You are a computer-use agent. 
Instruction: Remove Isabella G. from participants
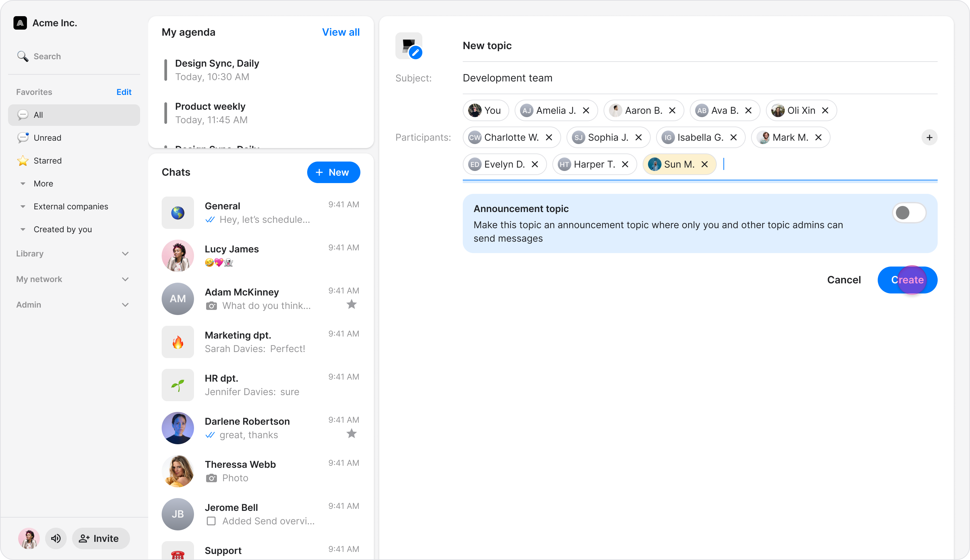(x=733, y=137)
